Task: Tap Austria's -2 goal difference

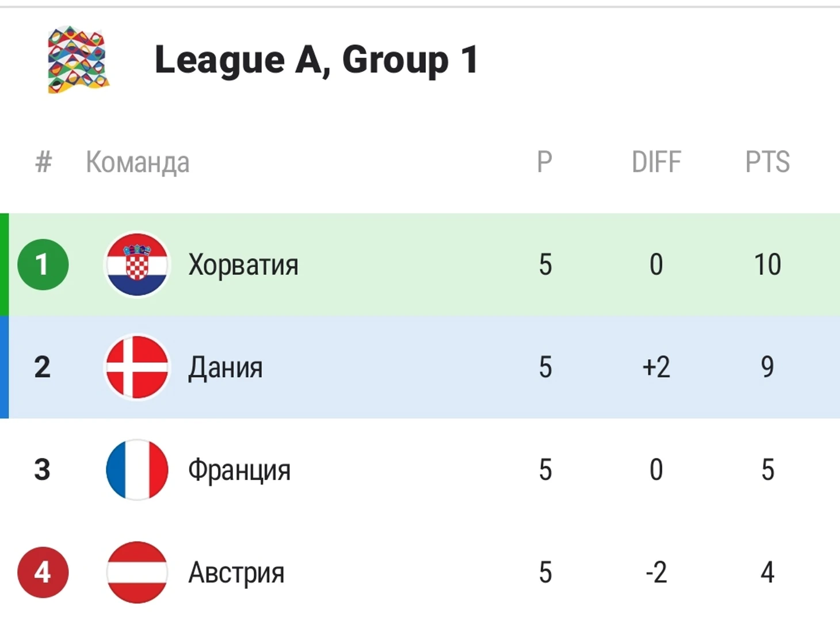Action: tap(656, 572)
